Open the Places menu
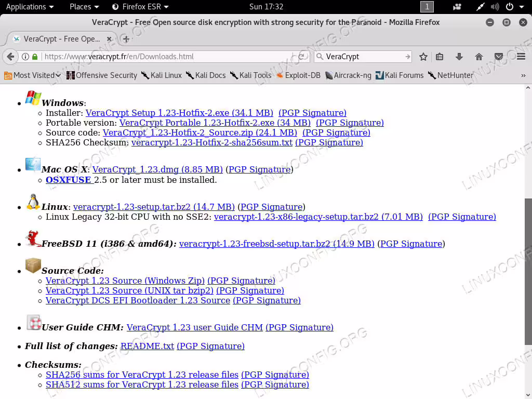 pos(84,7)
